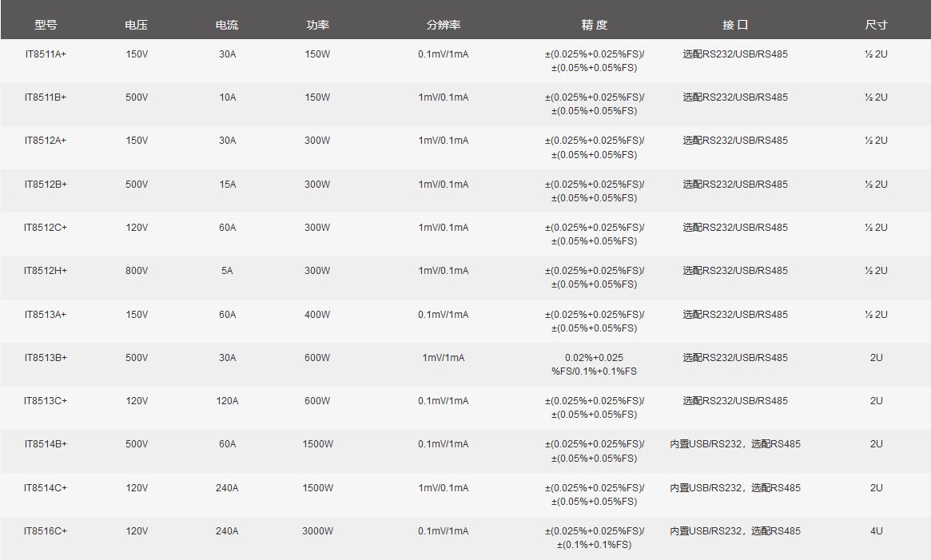This screenshot has height=560, width=931.
Task: Click the interface cell of IT8514C+
Action: point(735,488)
